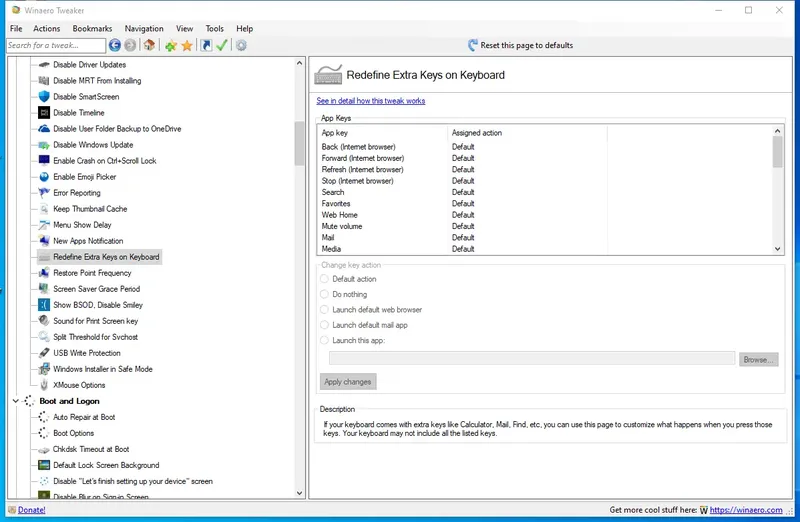This screenshot has height=522, width=800.
Task: Select the Do nothing radio button
Action: coord(324,294)
